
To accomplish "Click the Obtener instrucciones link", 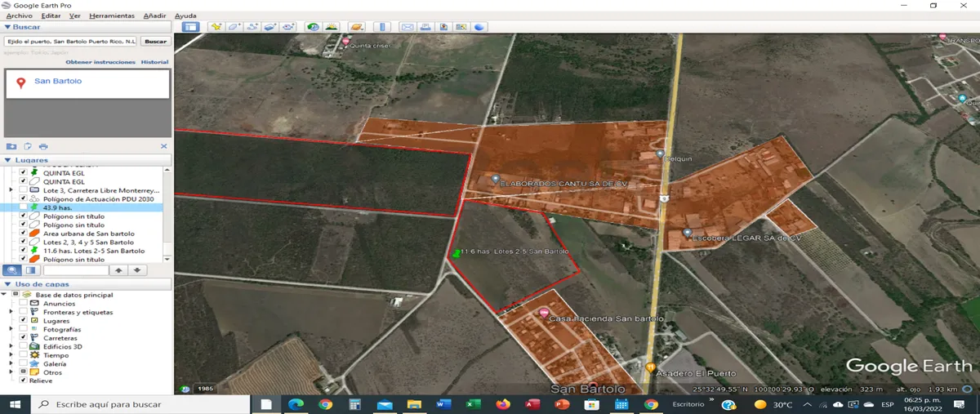I will pos(100,62).
